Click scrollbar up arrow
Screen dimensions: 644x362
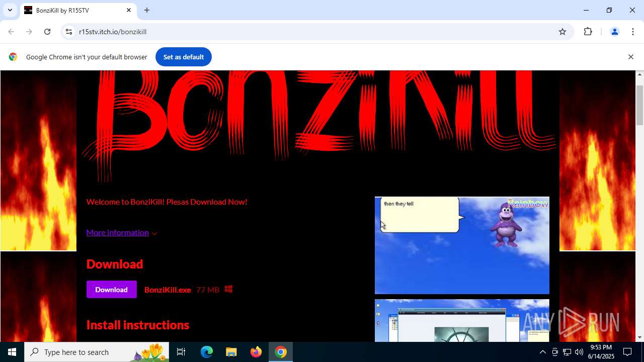pos(640,74)
